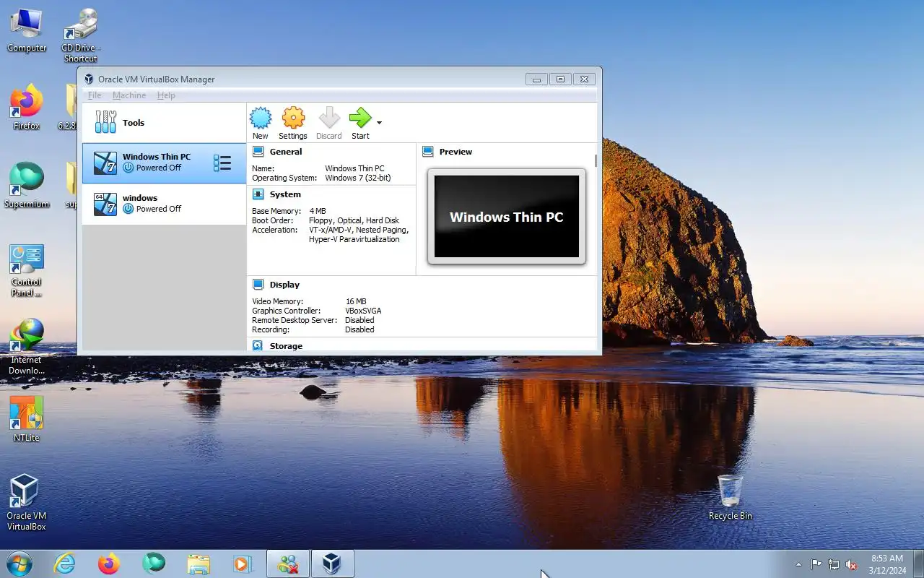Image resolution: width=924 pixels, height=578 pixels.
Task: Click the VBoxSVGA graphics controller value
Action: (x=363, y=311)
